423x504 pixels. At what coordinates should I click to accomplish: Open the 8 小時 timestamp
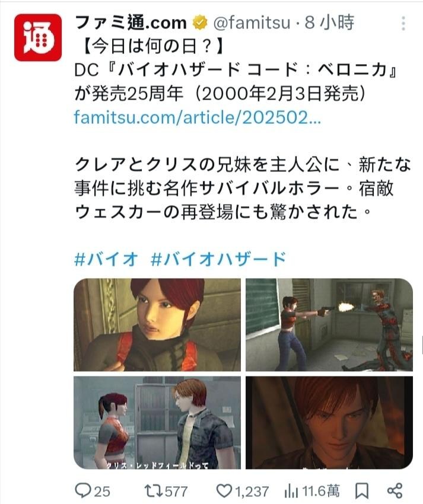click(x=329, y=23)
